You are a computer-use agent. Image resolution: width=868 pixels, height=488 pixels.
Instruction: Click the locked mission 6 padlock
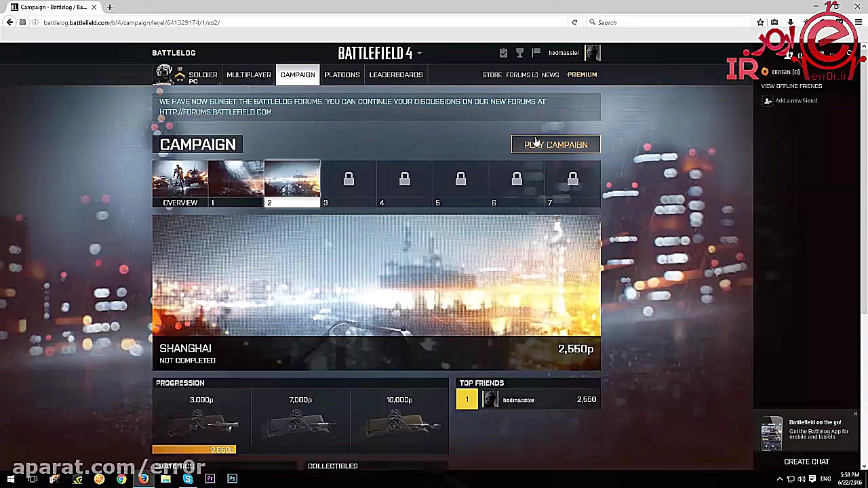pos(517,179)
